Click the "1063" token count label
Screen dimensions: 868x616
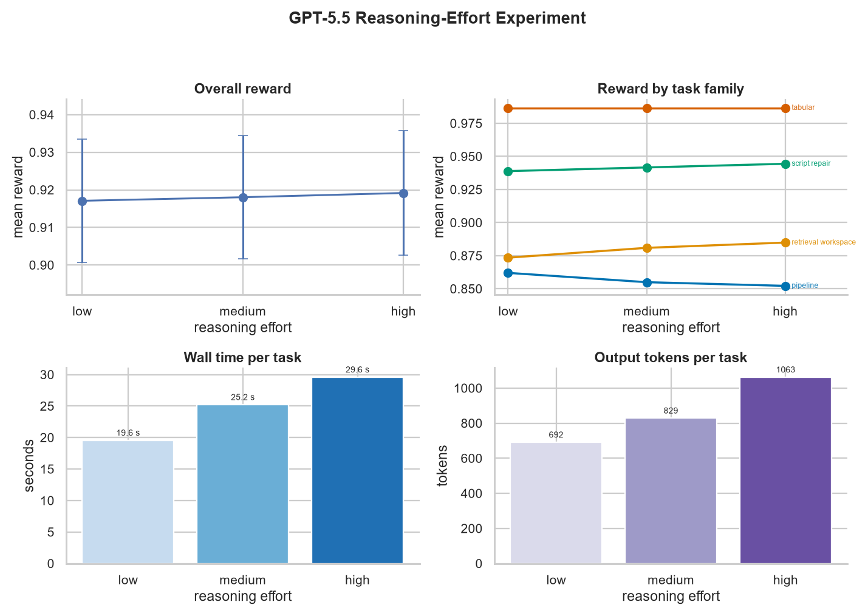(x=785, y=369)
